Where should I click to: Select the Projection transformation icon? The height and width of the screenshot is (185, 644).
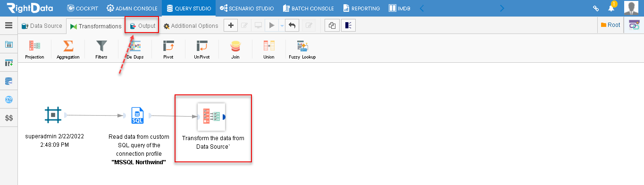[34, 46]
